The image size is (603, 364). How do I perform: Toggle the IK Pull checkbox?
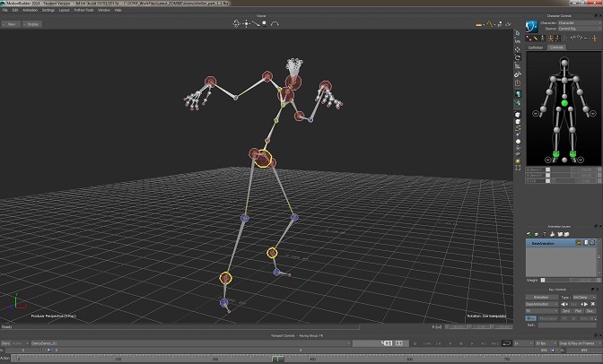(x=547, y=181)
